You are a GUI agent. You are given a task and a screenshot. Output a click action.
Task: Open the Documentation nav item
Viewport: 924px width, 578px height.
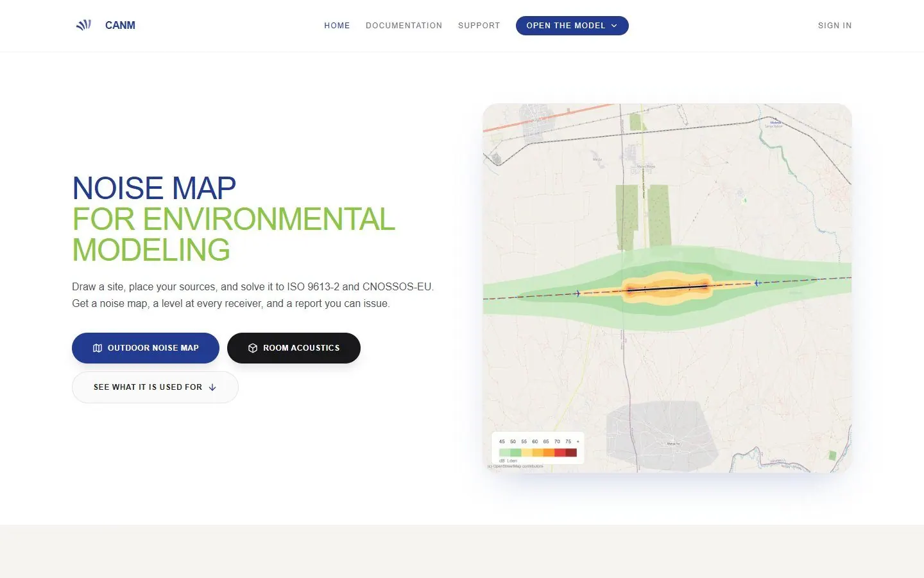click(404, 26)
